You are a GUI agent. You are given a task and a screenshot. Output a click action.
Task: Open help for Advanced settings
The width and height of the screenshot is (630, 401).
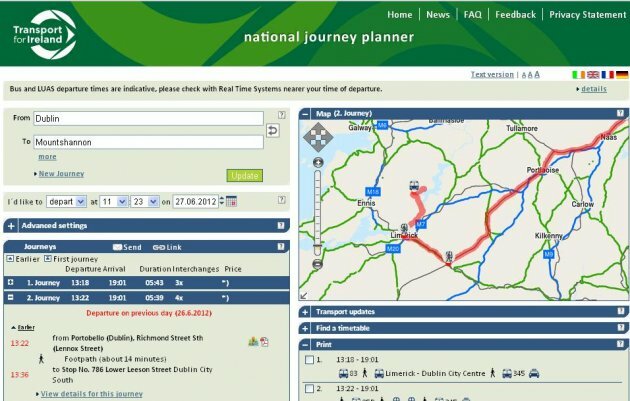[281, 225]
